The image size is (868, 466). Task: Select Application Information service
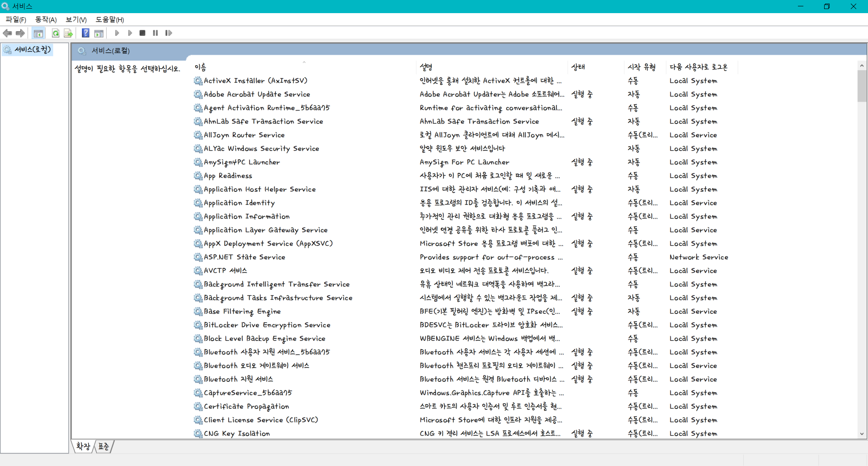(246, 216)
